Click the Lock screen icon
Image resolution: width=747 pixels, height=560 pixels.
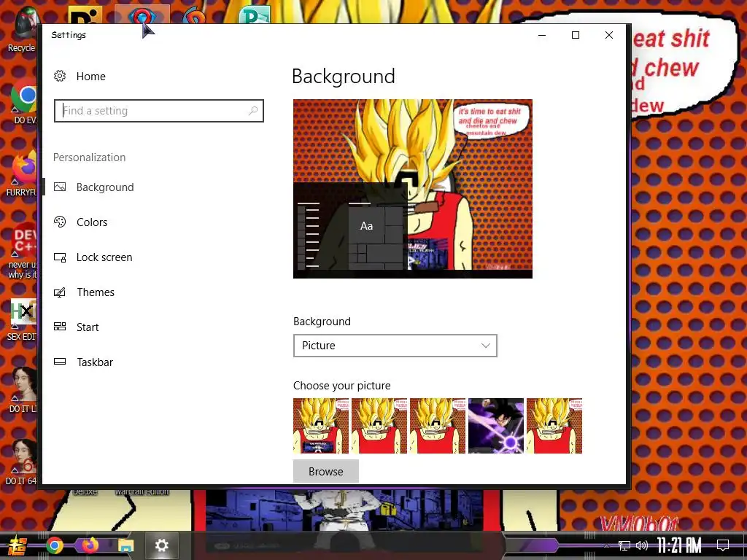tap(60, 257)
